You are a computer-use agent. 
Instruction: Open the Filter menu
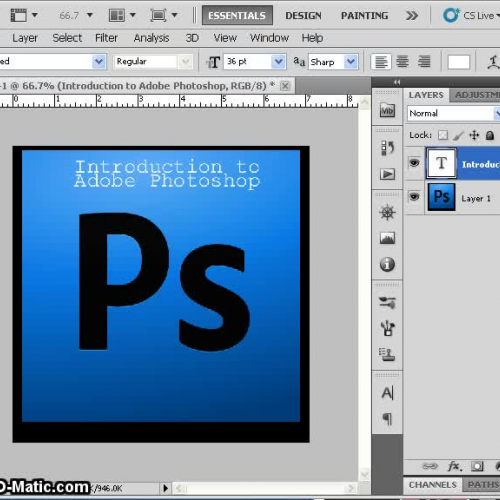106,38
